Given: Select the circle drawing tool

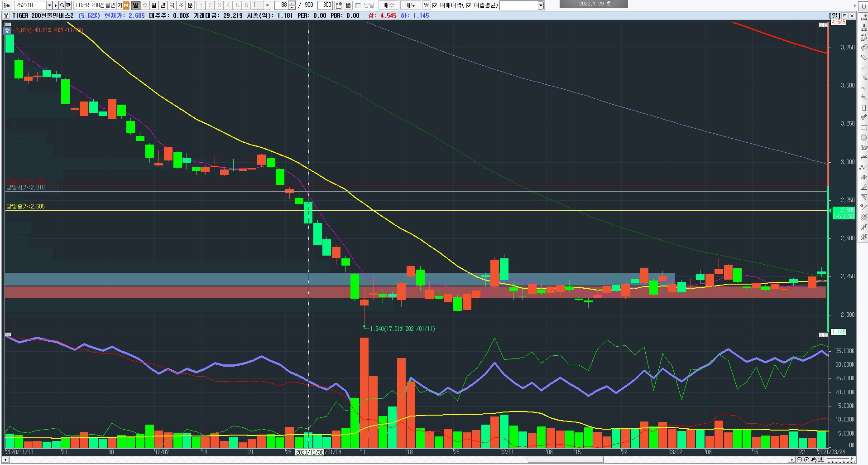Looking at the screenshot, I should coord(863,138).
